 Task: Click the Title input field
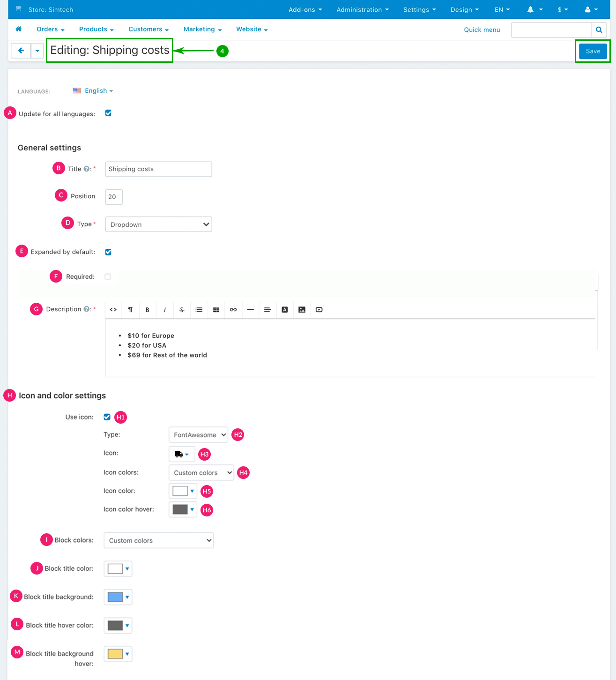158,169
